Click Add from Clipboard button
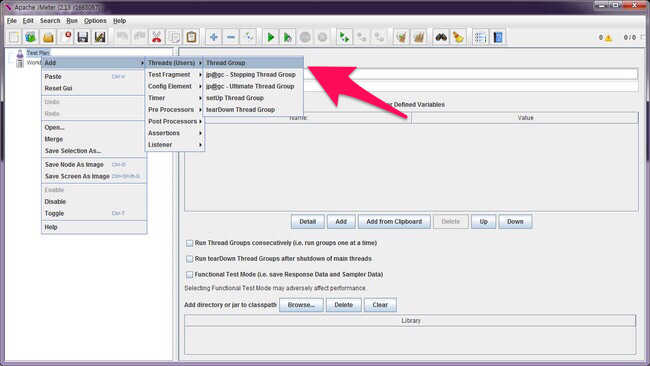The height and width of the screenshot is (366, 650). coord(394,222)
